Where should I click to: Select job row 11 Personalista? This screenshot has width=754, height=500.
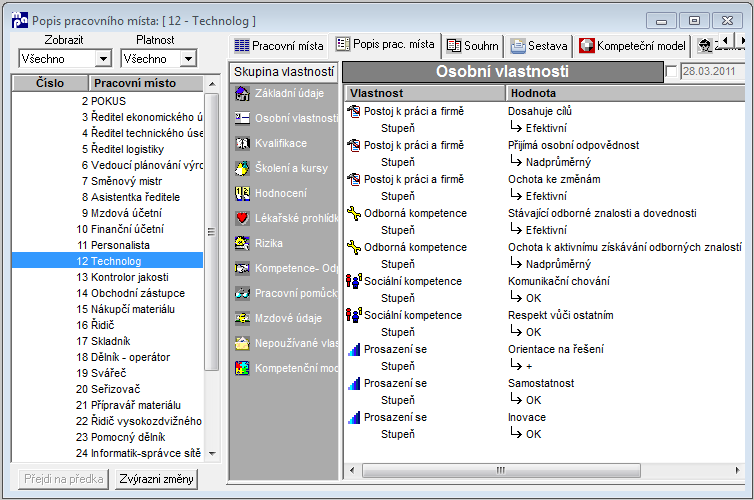tap(107, 245)
